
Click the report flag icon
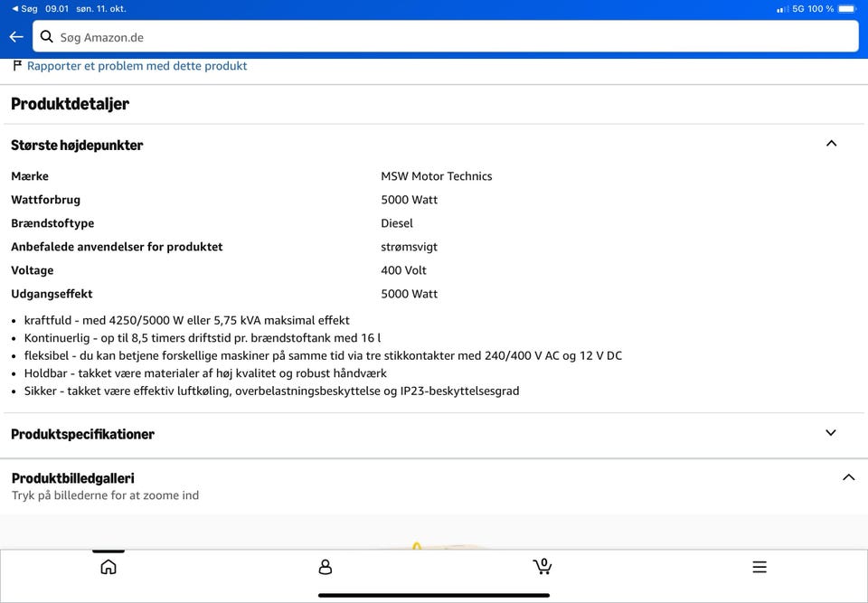point(17,65)
